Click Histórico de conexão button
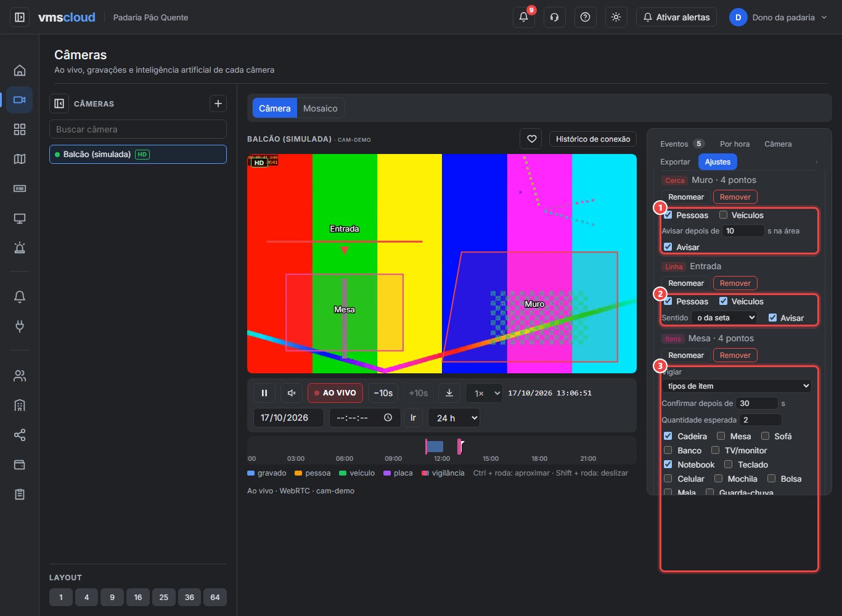Screen dimensions: 842x616 pos(593,139)
